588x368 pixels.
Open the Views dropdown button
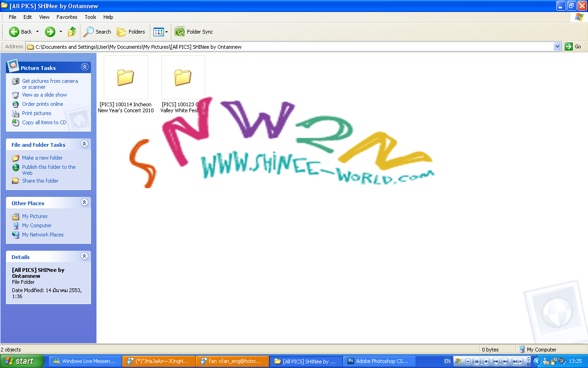click(160, 32)
